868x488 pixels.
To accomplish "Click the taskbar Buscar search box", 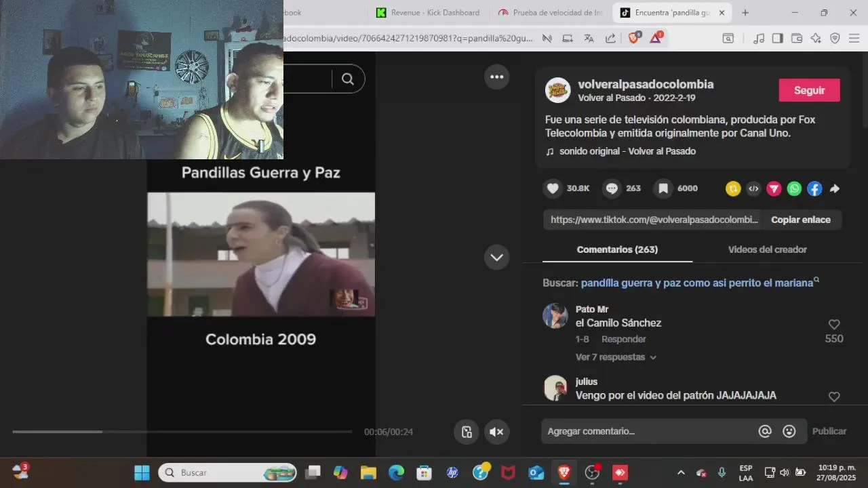I will pos(228,472).
